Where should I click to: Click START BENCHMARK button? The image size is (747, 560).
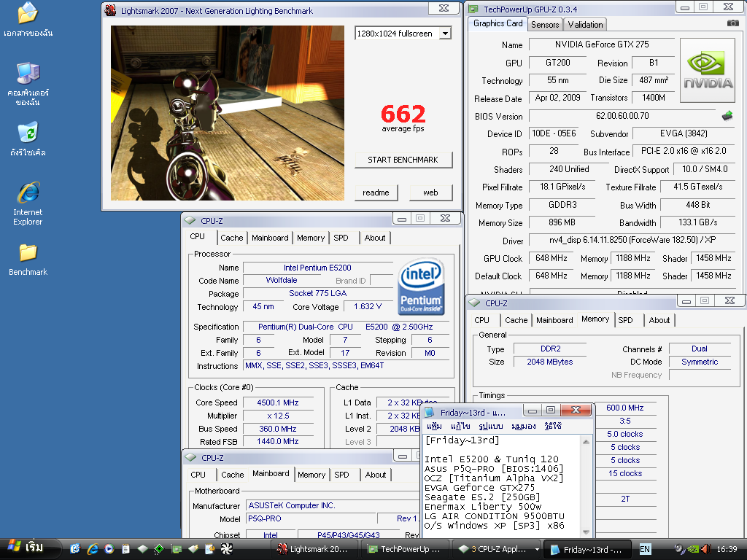tap(403, 160)
